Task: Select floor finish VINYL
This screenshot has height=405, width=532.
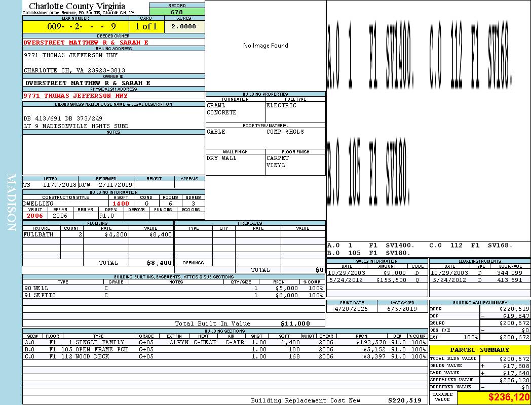Action: tap(276, 165)
